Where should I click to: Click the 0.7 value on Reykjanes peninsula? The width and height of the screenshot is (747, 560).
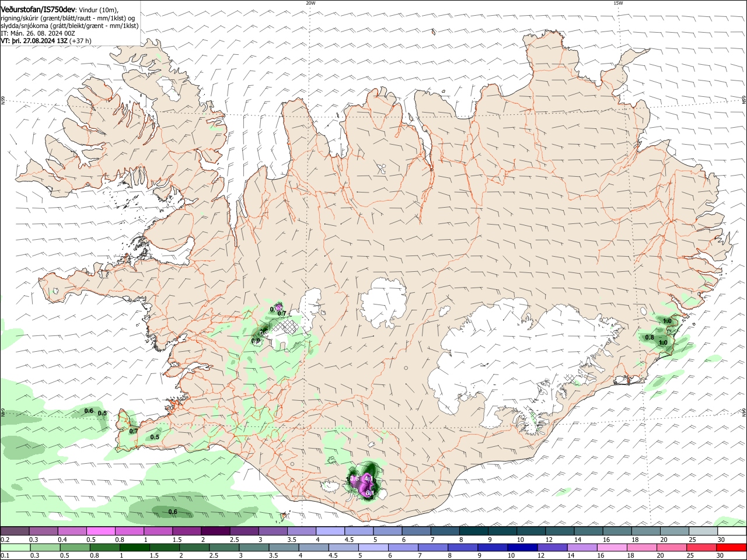pos(134,431)
